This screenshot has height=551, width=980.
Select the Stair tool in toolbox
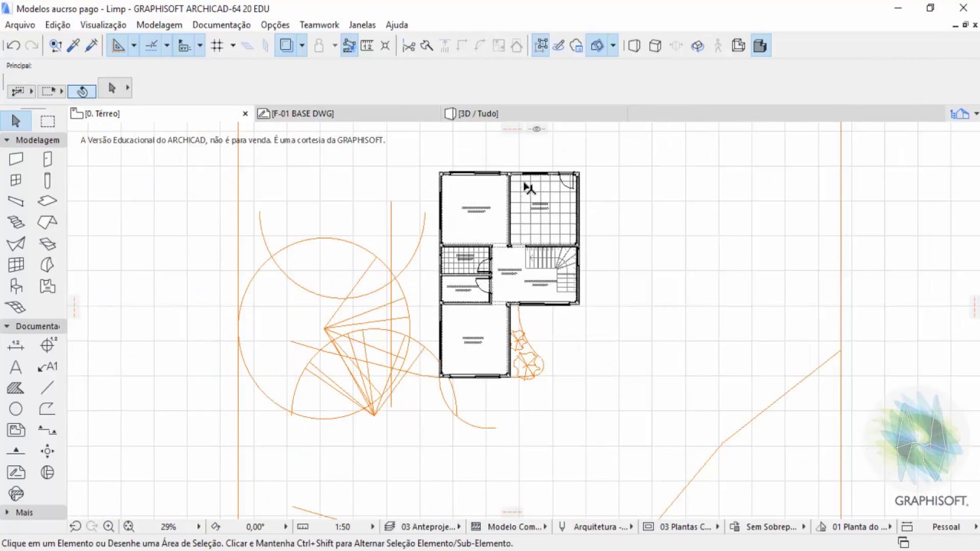pyautogui.click(x=16, y=223)
